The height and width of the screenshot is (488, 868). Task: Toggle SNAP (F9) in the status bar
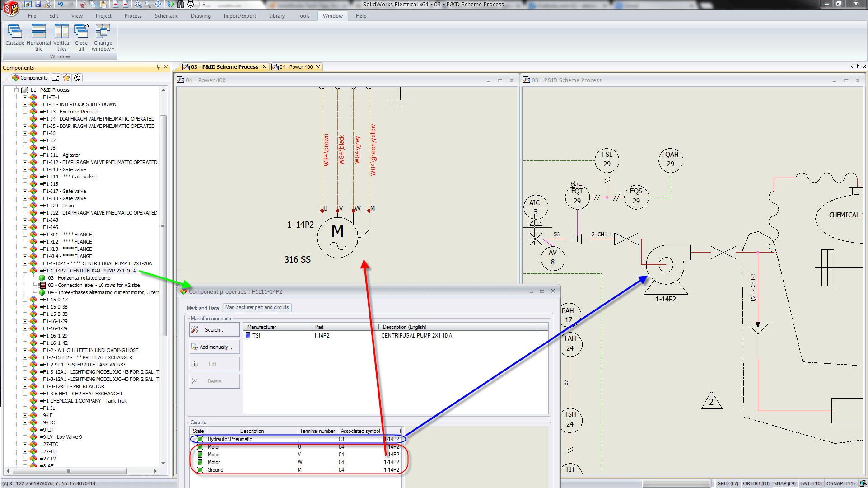(x=785, y=483)
